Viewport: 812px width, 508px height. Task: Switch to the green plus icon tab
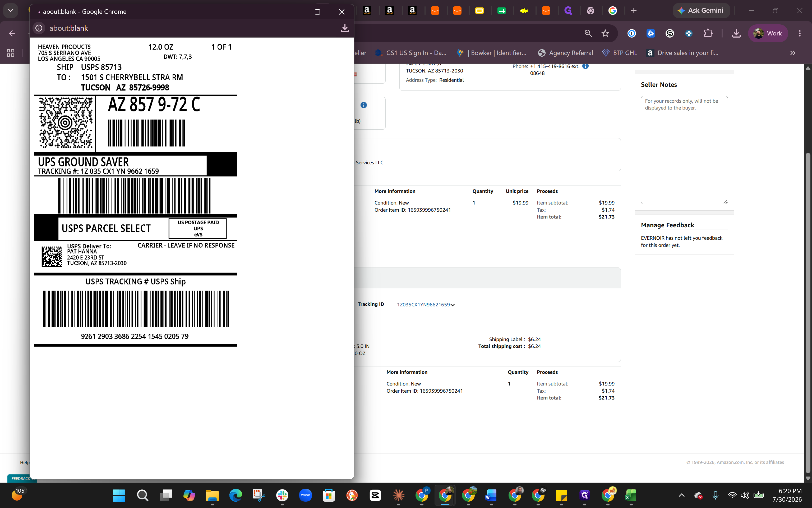[x=502, y=11]
